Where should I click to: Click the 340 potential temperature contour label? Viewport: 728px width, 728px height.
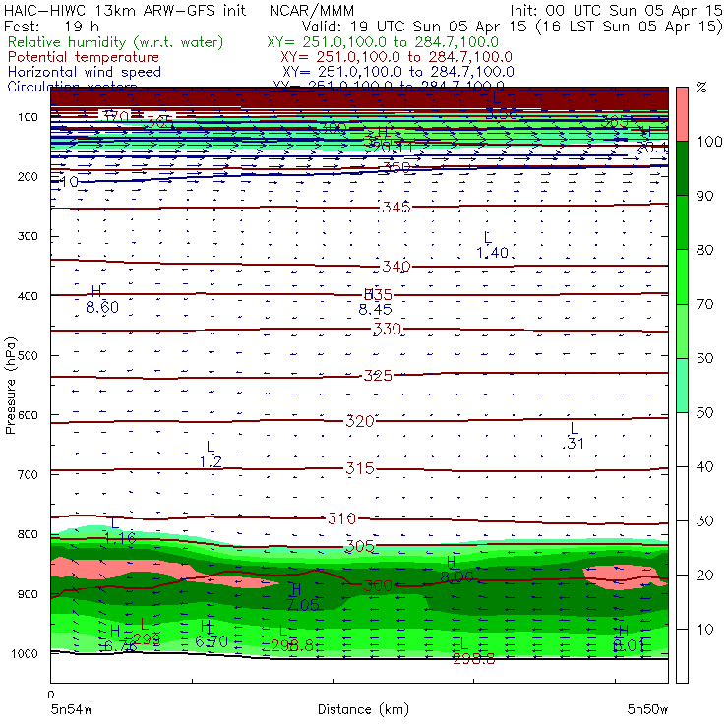396,267
